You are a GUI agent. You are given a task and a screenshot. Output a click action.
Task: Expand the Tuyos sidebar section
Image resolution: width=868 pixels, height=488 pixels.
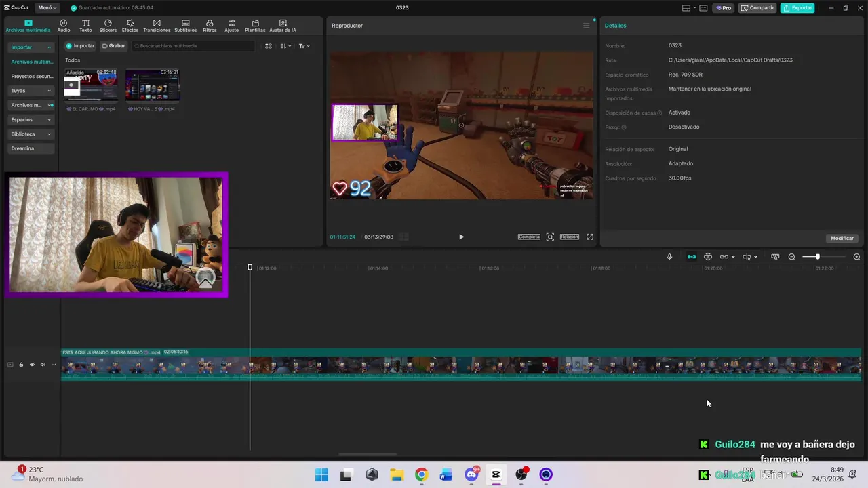[31, 91]
